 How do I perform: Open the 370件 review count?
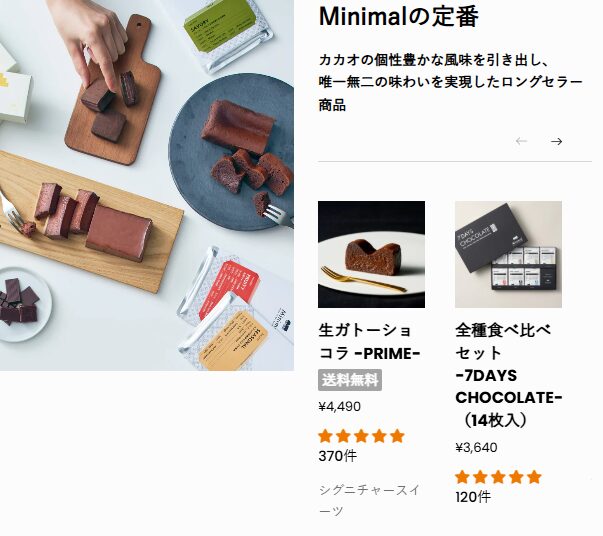coord(338,456)
